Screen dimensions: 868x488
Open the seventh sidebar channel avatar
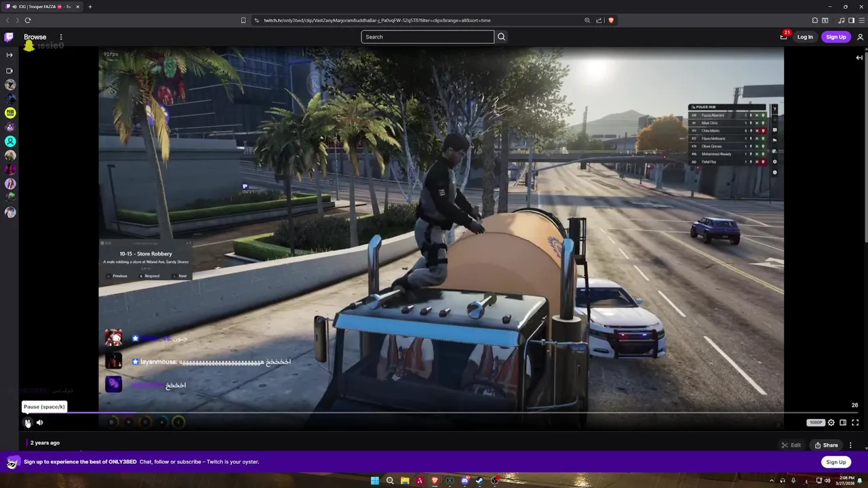10,169
